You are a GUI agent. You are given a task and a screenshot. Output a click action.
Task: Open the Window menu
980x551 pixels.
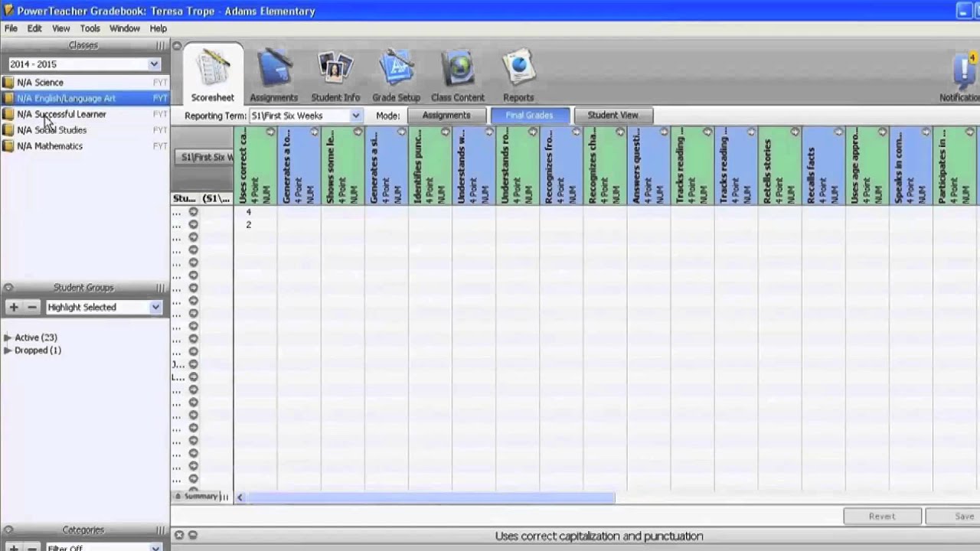(125, 28)
